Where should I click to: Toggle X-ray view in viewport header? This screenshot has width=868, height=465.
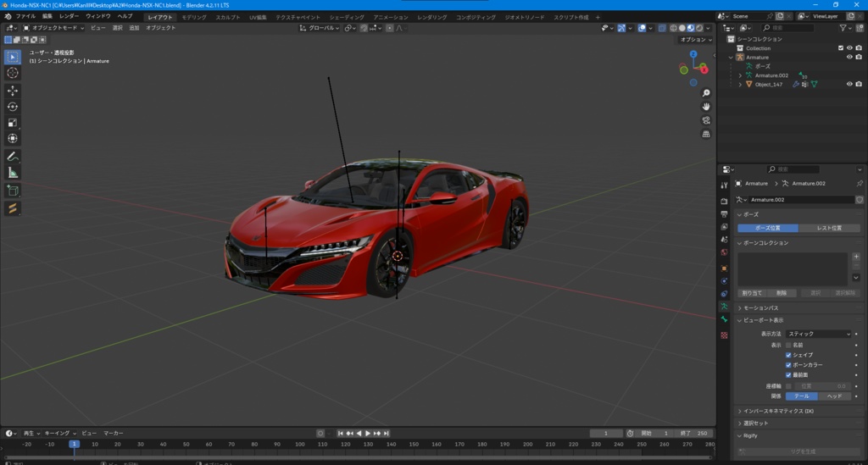(x=660, y=28)
